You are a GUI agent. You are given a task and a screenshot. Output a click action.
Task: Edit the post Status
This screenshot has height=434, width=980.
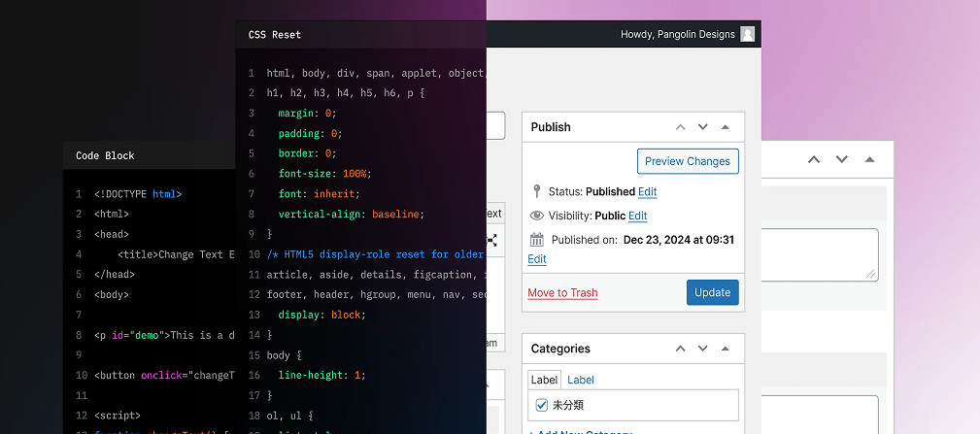tap(647, 192)
